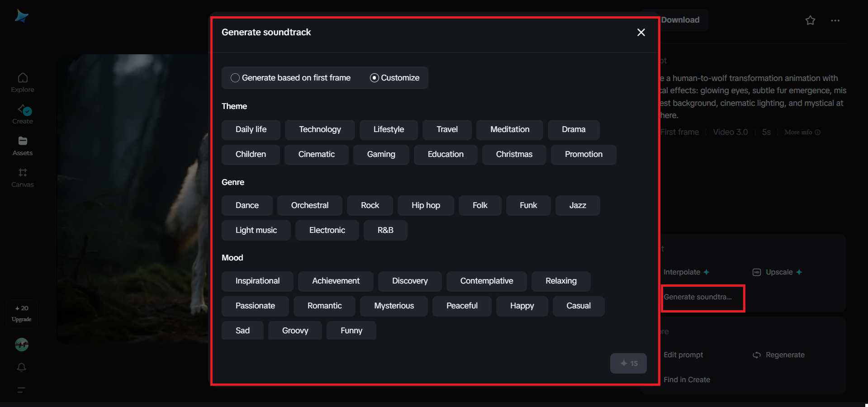Select the Customize radio button

[x=374, y=78]
